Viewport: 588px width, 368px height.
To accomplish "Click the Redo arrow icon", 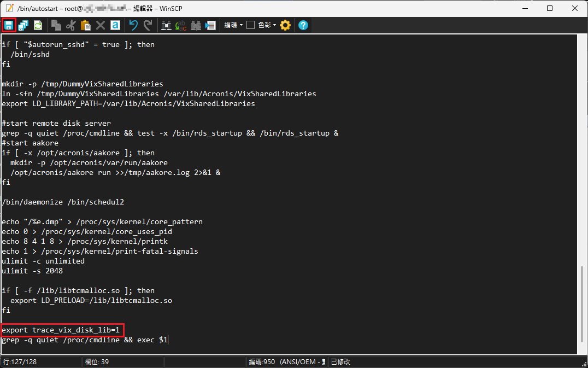I will pyautogui.click(x=148, y=25).
